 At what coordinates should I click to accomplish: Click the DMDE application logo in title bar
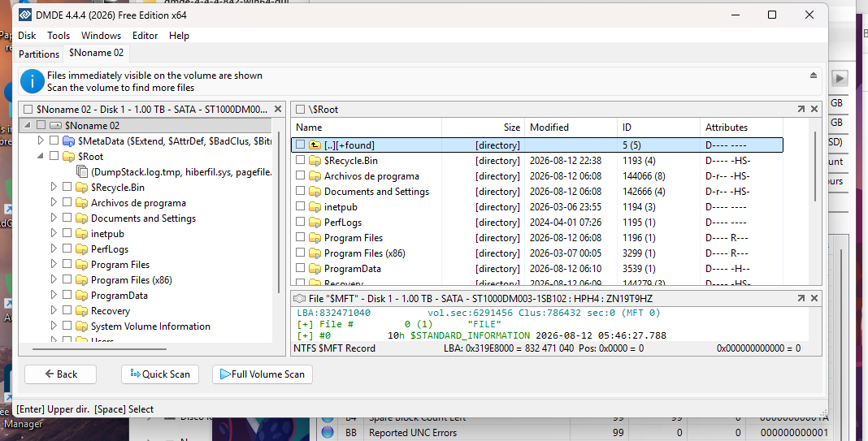[25, 15]
